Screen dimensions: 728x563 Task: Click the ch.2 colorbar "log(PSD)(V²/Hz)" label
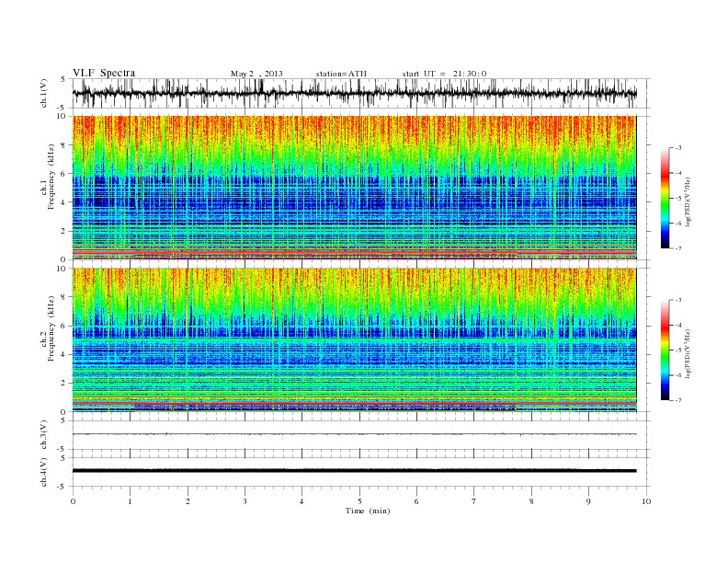point(688,354)
